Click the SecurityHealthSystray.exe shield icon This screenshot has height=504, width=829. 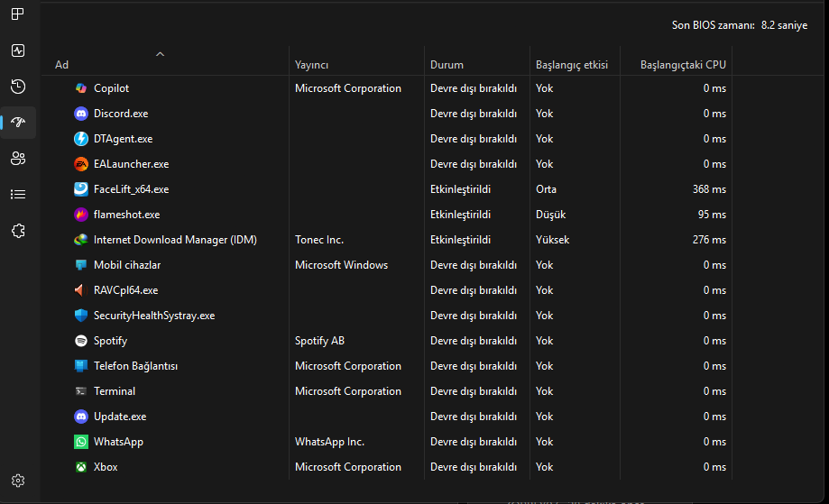81,316
